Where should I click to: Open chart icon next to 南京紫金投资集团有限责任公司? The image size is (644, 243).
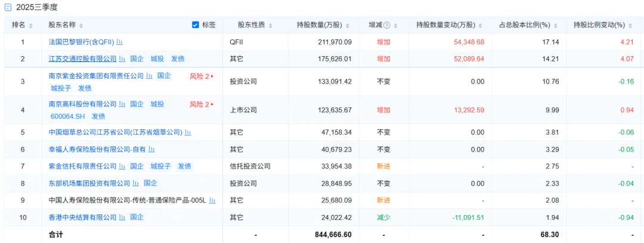[x=150, y=76]
